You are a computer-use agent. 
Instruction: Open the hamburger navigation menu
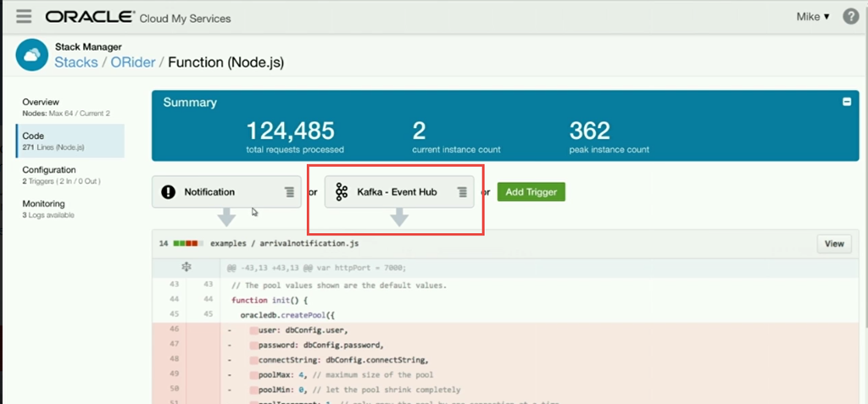24,17
